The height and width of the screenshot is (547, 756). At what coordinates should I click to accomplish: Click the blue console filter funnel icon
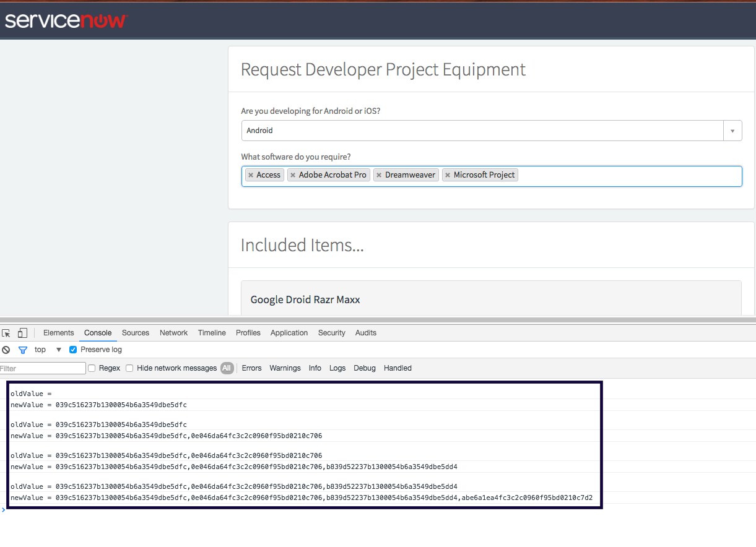click(23, 350)
